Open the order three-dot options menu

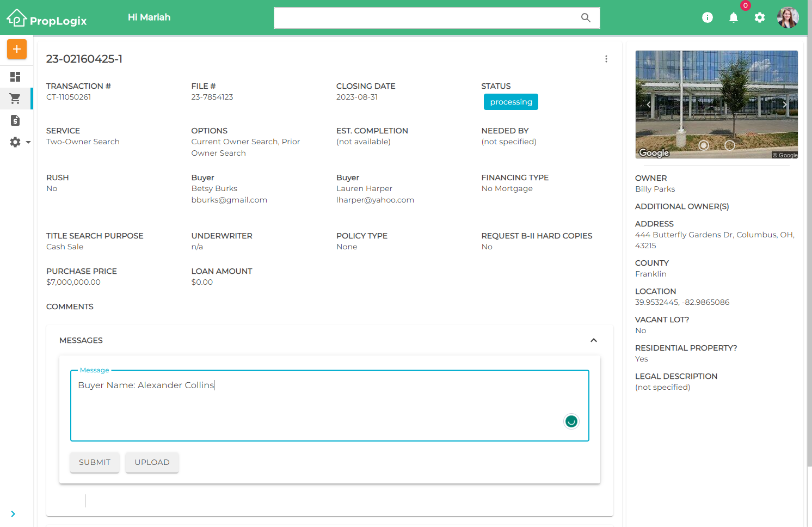[x=606, y=59]
